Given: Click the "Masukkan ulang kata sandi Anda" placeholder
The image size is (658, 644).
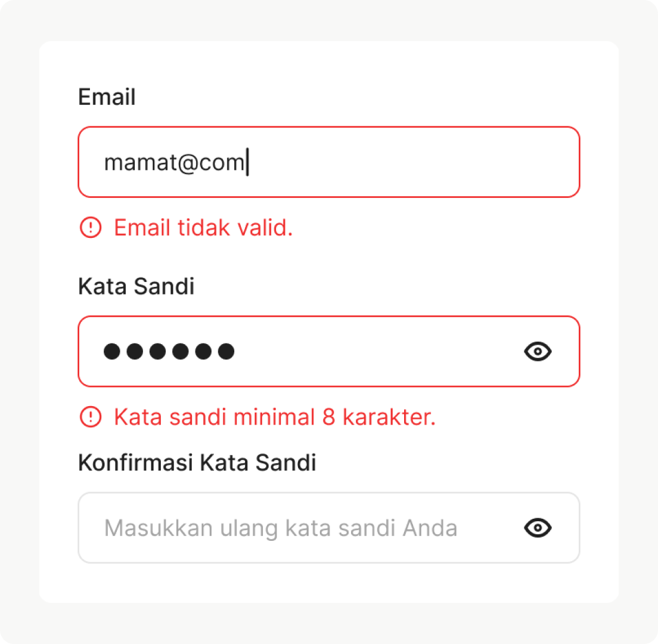Looking at the screenshot, I should point(280,528).
